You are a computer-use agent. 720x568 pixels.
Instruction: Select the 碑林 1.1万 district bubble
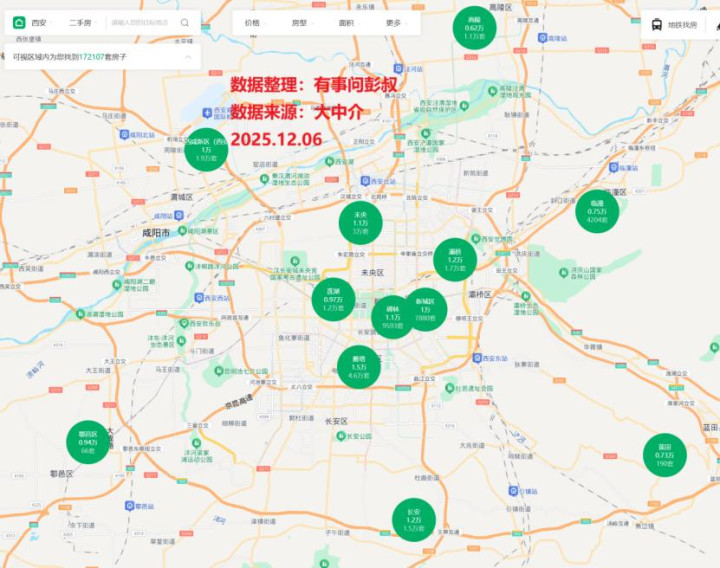(392, 317)
